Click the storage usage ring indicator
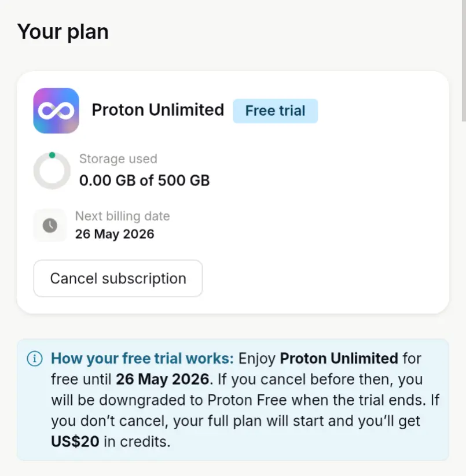Viewport: 466px width, 476px height. 52,171
